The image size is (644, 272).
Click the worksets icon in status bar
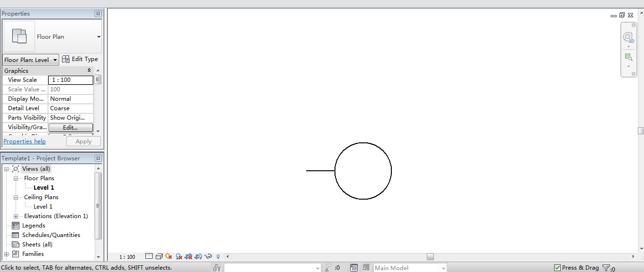click(x=217, y=268)
